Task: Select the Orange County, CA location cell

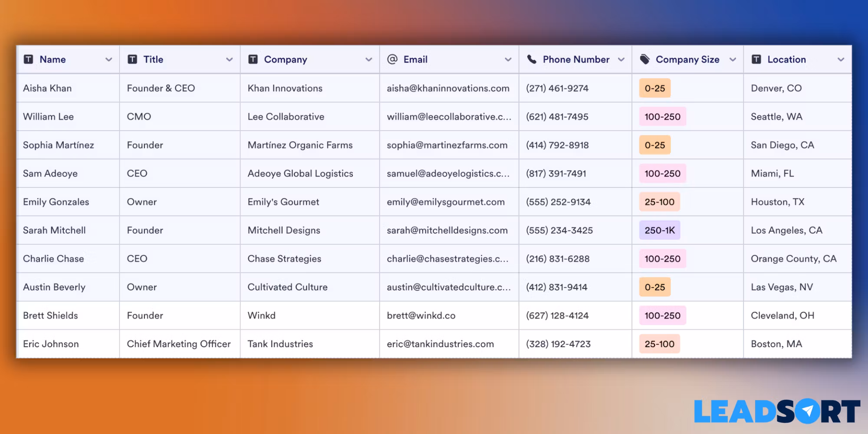Action: [793, 259]
